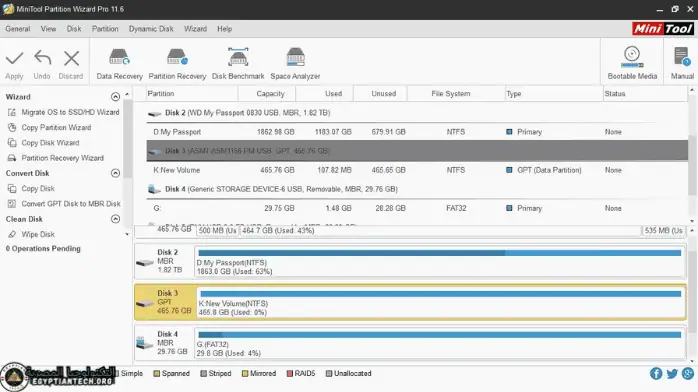Open the Wizard menu
The width and height of the screenshot is (698, 392).
pos(195,29)
